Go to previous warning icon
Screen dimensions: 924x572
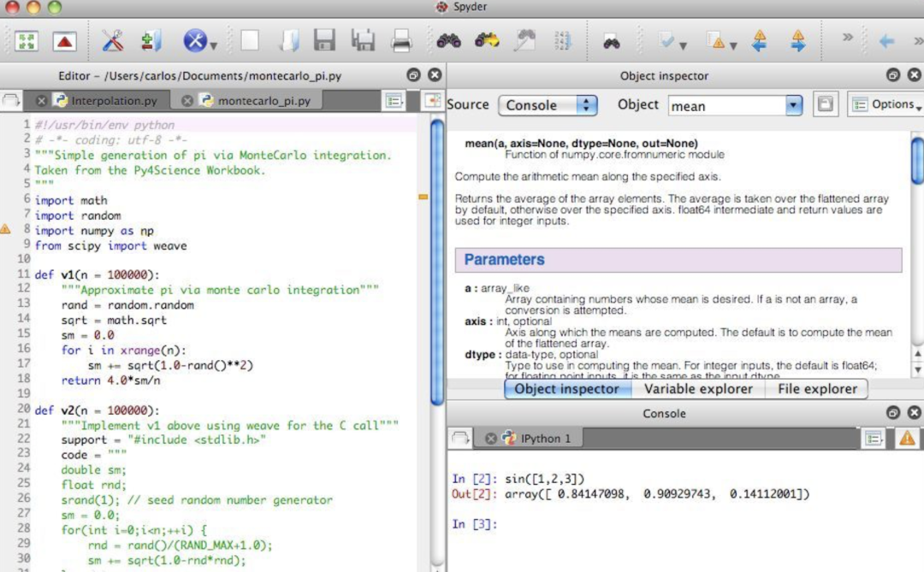click(x=760, y=41)
